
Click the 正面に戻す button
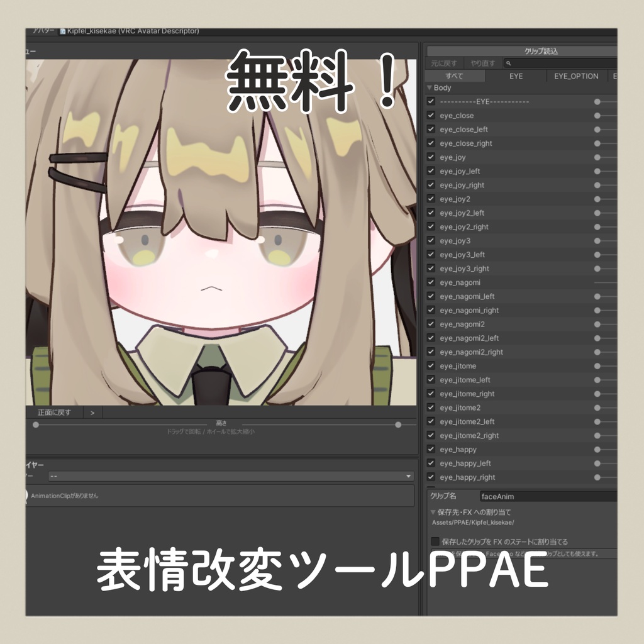[x=54, y=413]
